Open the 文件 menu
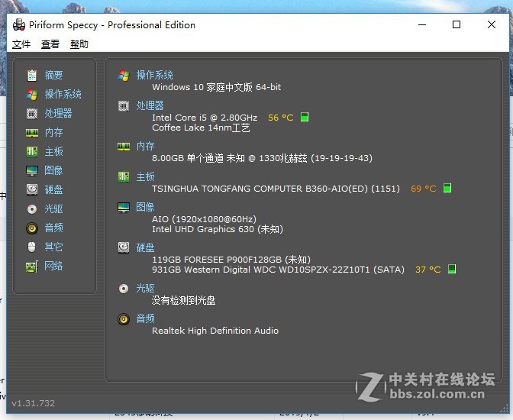This screenshot has height=420, width=513. click(21, 44)
